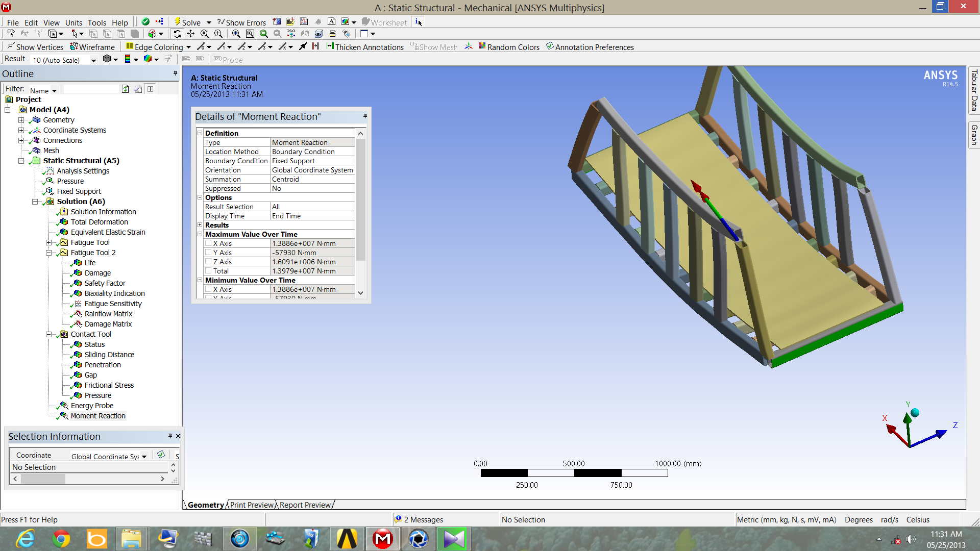Toggle Wireframe display mode

click(92, 46)
